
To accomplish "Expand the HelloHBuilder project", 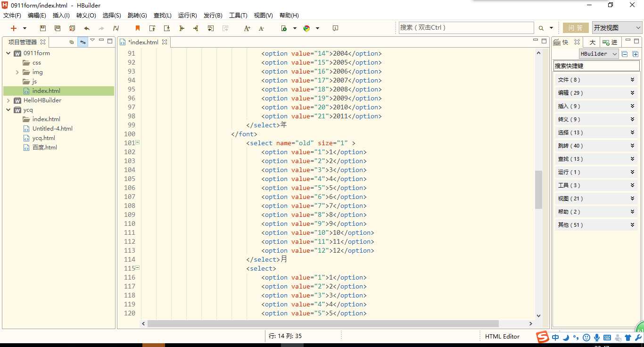I will pyautogui.click(x=8, y=100).
